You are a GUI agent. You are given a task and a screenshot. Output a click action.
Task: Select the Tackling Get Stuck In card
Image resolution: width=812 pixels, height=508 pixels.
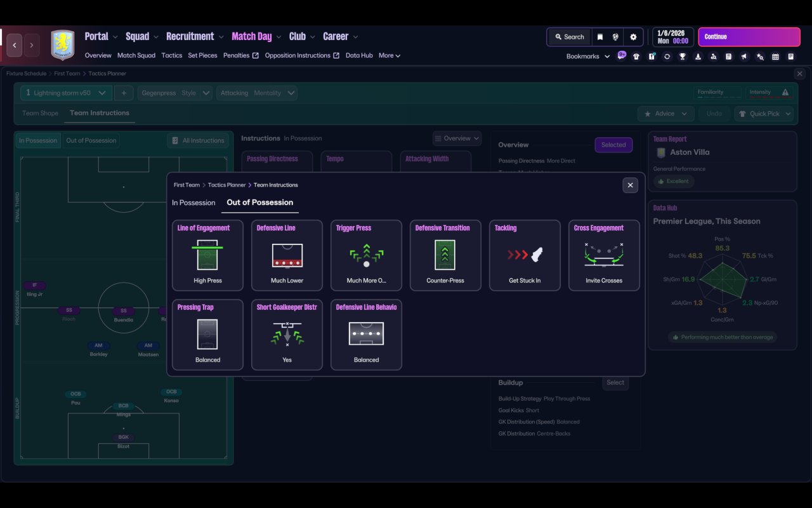[x=525, y=255]
